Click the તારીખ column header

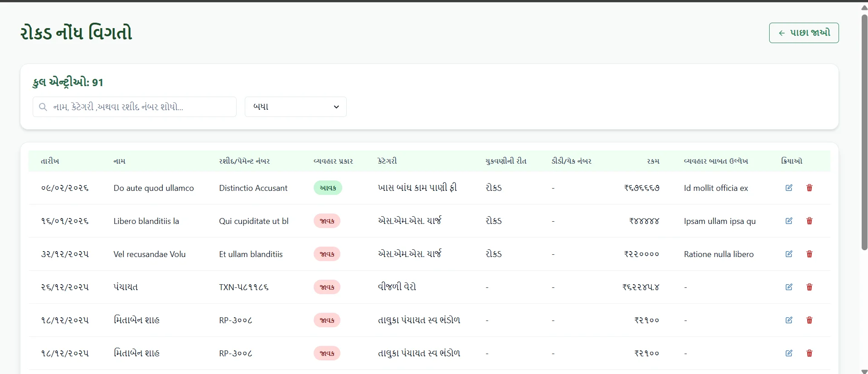tap(50, 161)
